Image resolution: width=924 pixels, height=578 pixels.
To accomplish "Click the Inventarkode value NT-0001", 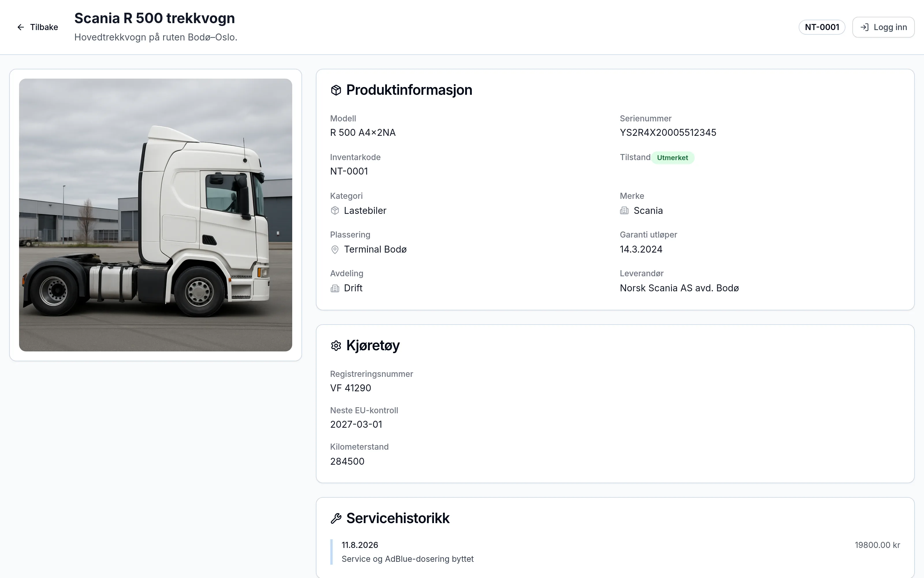I will (x=349, y=171).
